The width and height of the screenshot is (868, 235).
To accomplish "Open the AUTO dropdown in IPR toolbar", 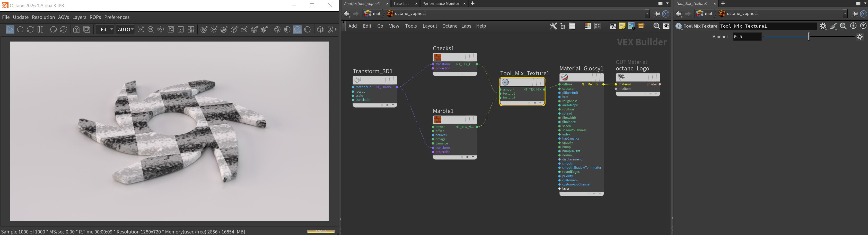I will pyautogui.click(x=125, y=30).
